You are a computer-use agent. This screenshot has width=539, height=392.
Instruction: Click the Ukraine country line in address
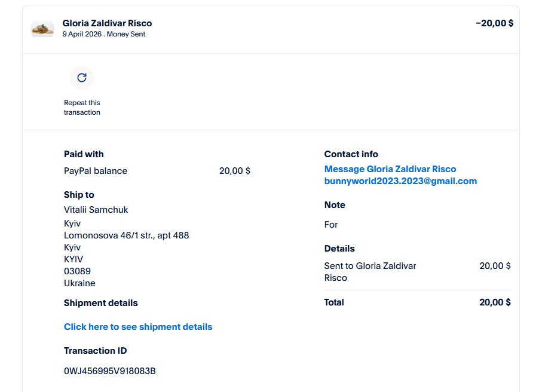[x=79, y=283]
